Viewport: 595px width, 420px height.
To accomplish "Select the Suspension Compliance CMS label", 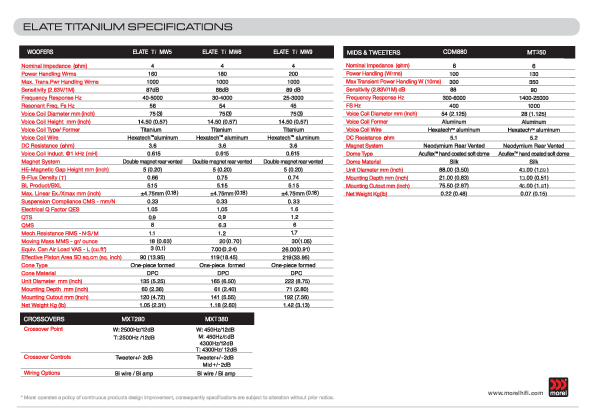I will [68, 201].
